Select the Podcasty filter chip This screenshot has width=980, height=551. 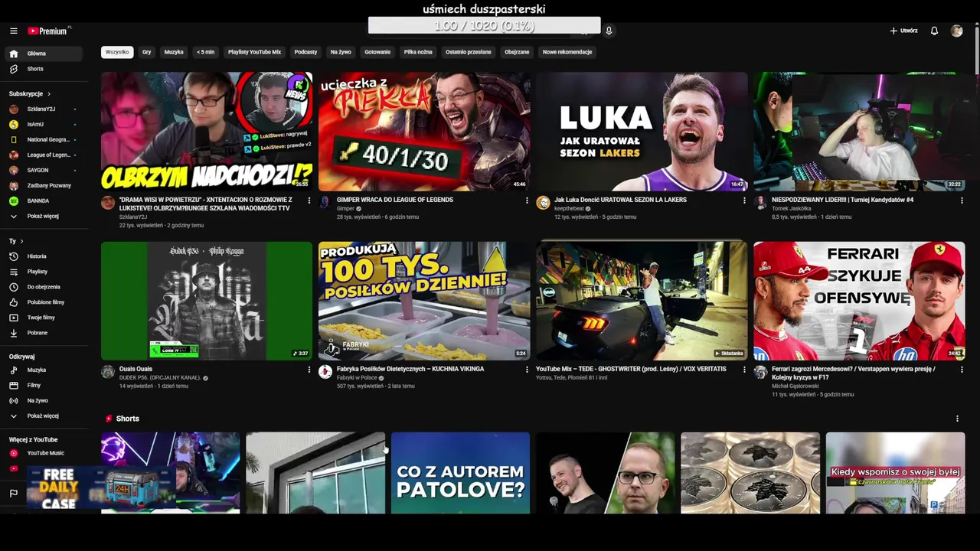click(x=305, y=52)
